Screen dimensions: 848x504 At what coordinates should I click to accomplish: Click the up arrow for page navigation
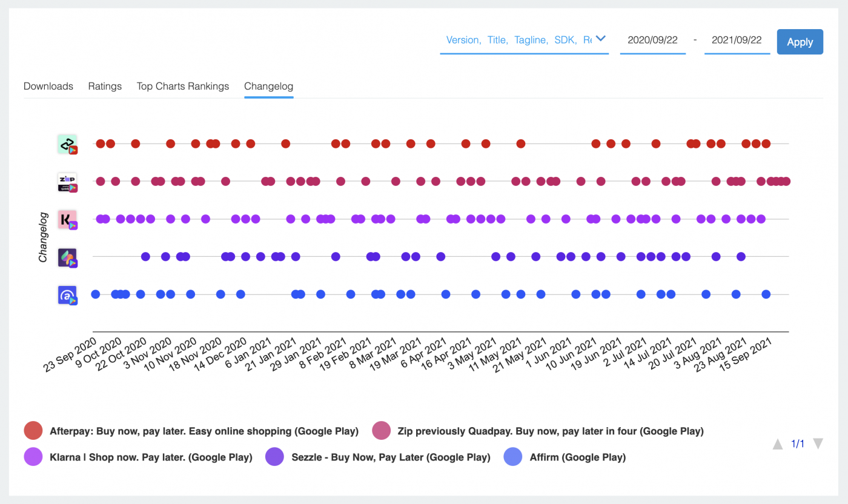[x=778, y=443]
